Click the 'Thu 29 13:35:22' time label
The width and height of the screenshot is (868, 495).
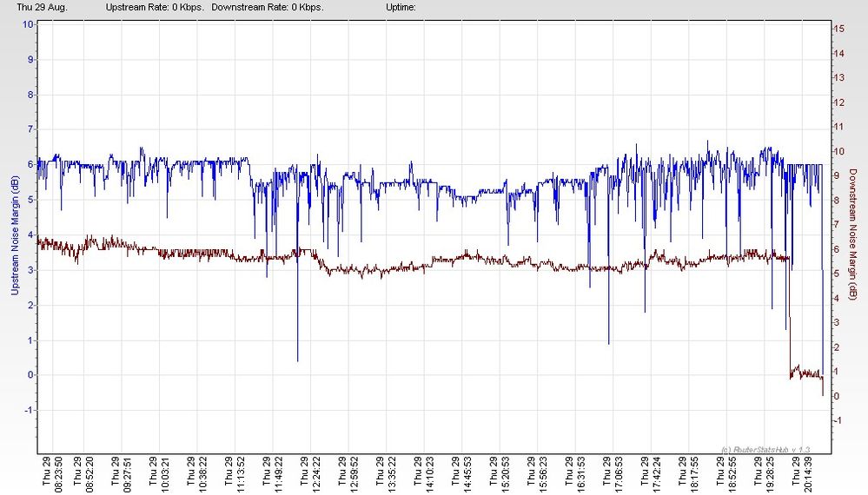386,474
